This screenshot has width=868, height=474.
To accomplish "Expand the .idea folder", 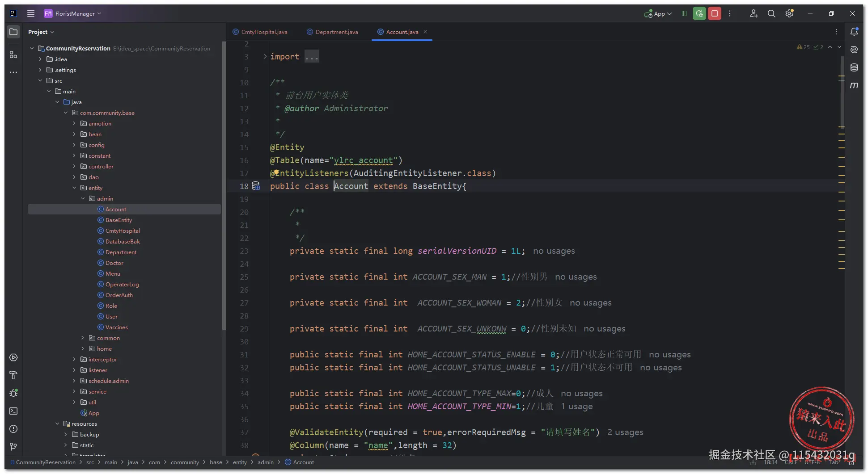I will tap(40, 59).
